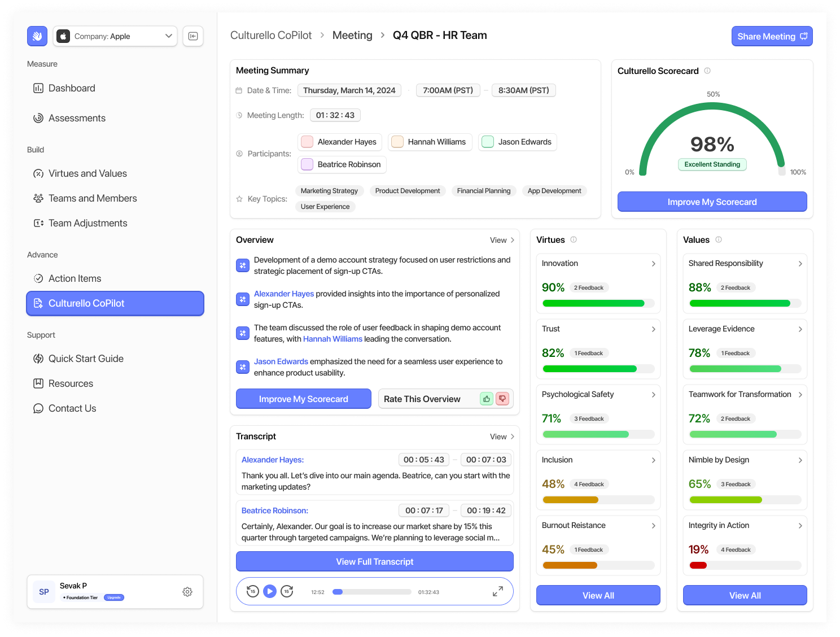Skip forward 15 seconds in audio player

point(287,591)
